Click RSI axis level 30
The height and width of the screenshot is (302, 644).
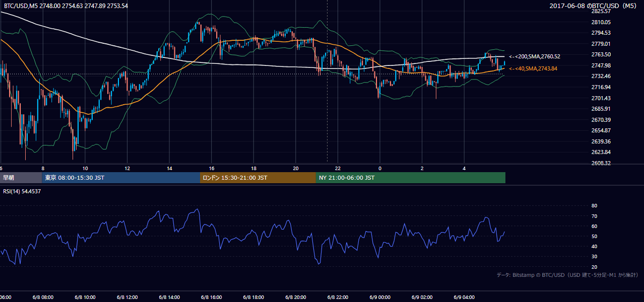point(594,256)
